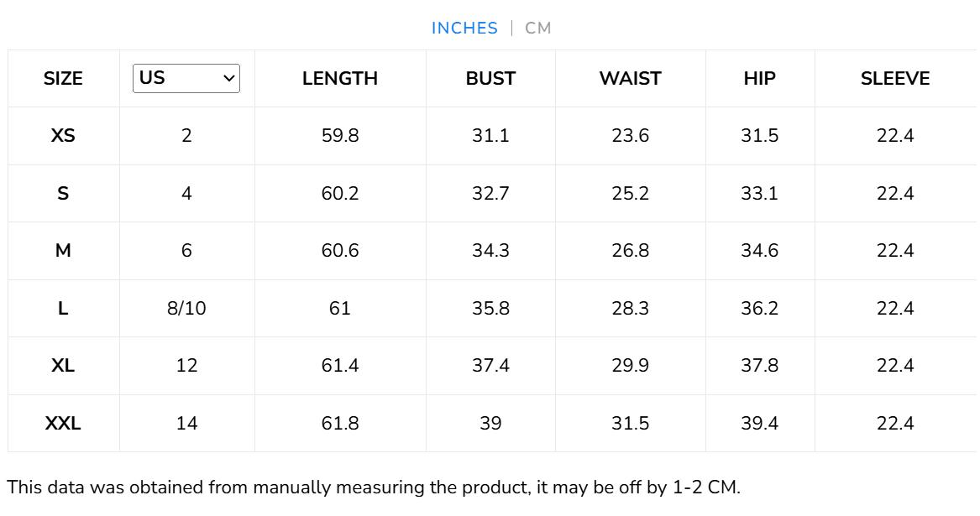980x516 pixels.
Task: Click the XXL bust value 39
Action: pyautogui.click(x=490, y=424)
